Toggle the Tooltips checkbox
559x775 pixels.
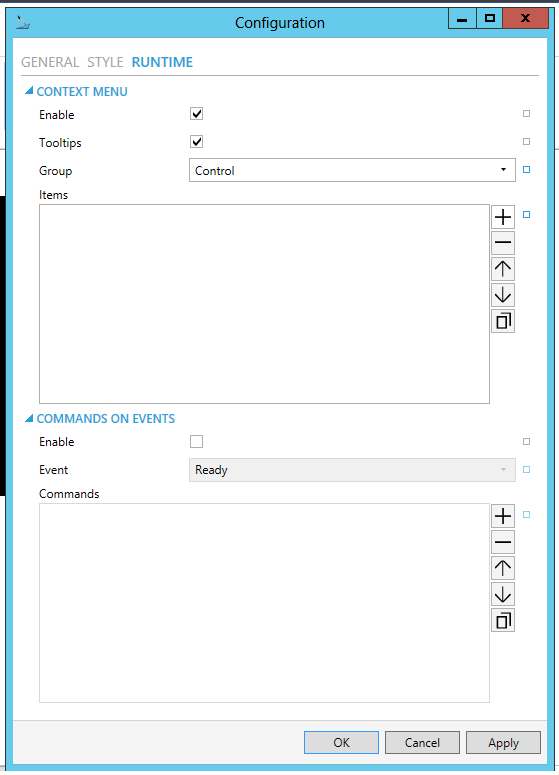[x=196, y=142]
